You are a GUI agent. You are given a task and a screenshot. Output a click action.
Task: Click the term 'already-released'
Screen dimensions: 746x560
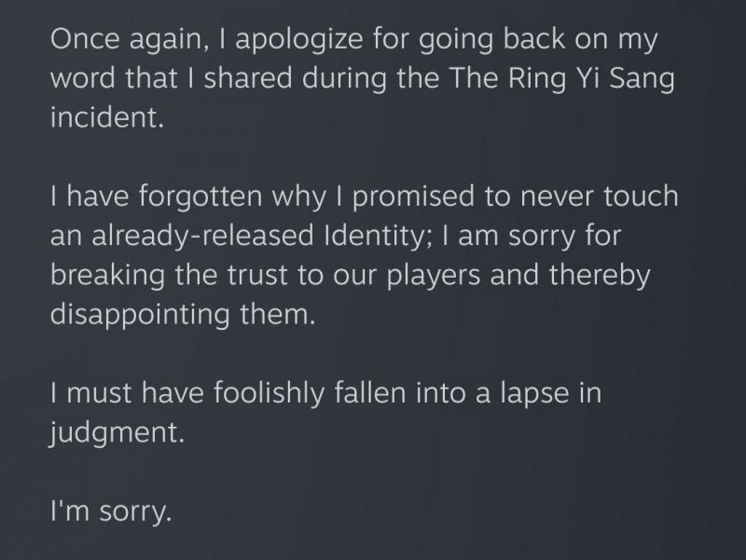pos(202,236)
